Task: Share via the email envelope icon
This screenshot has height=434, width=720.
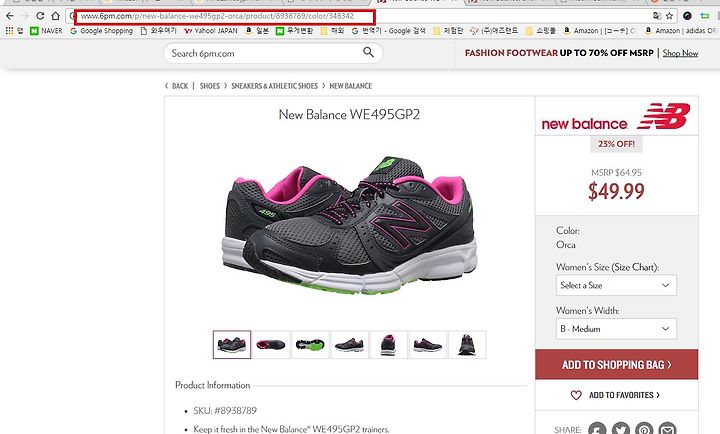Action: click(x=668, y=430)
